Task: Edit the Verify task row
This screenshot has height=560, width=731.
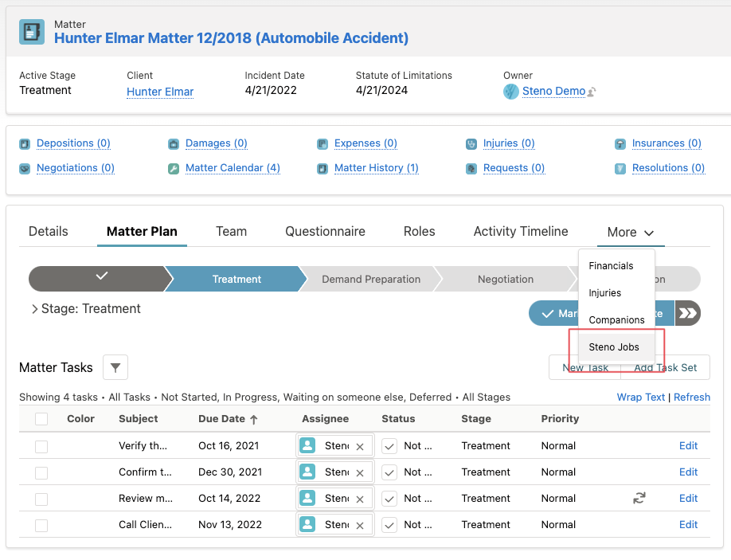Action: [688, 446]
